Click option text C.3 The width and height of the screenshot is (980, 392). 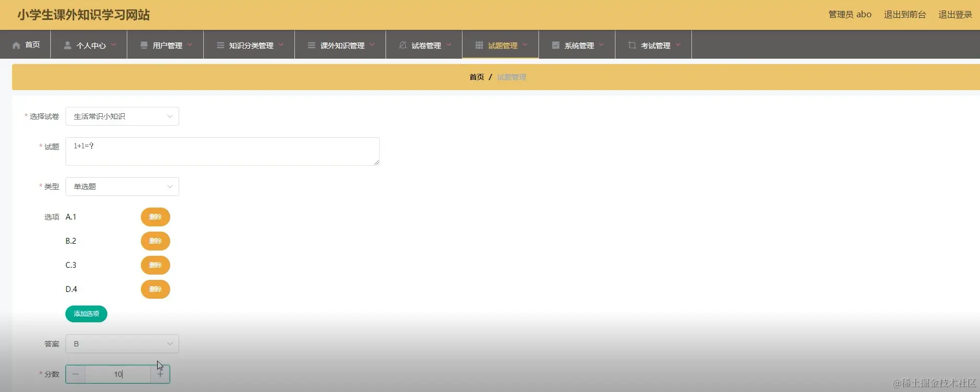pyautogui.click(x=71, y=265)
